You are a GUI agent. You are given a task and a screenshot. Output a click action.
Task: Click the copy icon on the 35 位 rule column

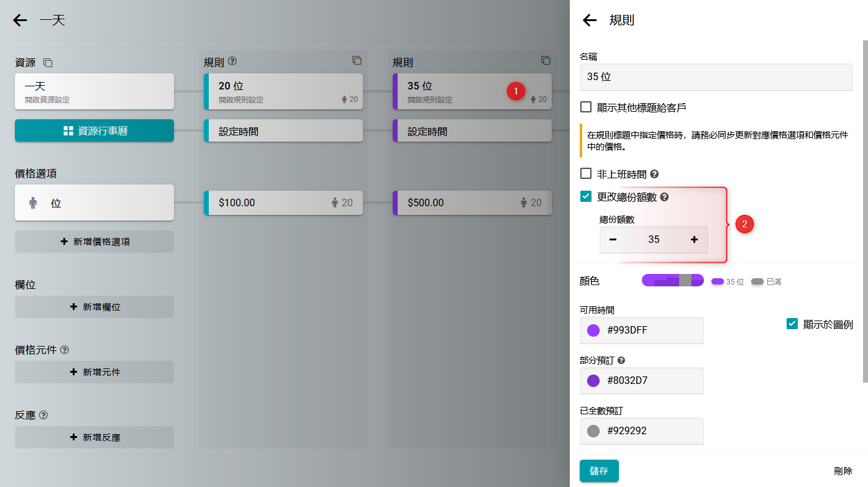[546, 60]
